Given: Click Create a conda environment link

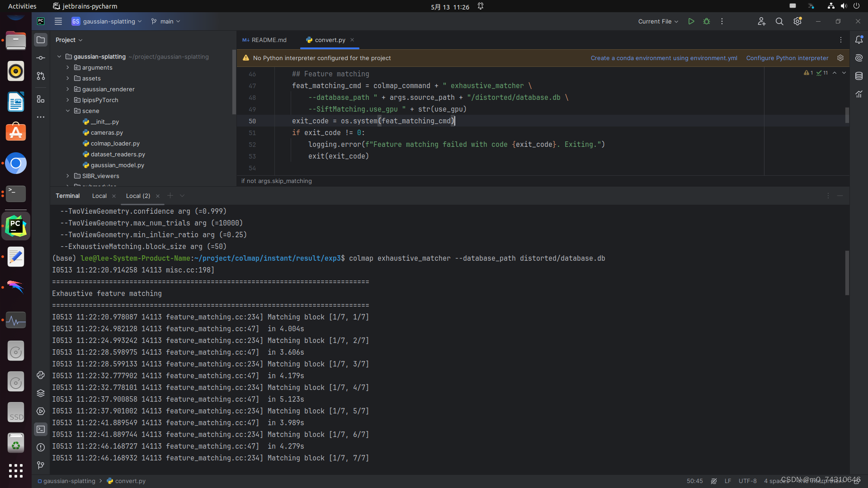Looking at the screenshot, I should [664, 58].
